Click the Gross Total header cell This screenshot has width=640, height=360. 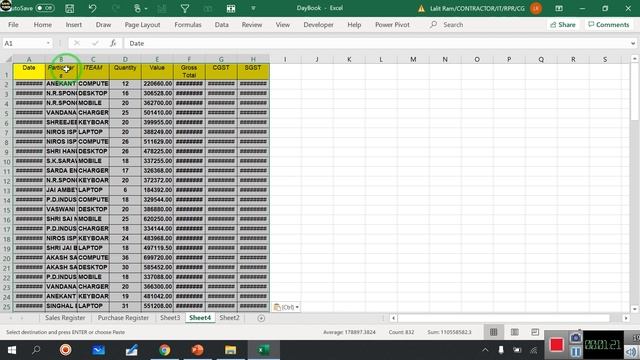tap(189, 71)
